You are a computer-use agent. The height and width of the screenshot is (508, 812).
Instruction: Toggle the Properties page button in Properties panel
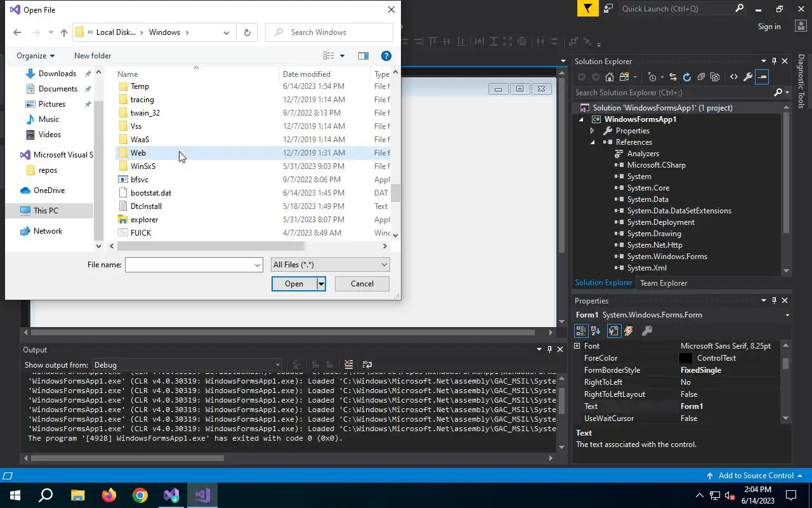(x=613, y=331)
